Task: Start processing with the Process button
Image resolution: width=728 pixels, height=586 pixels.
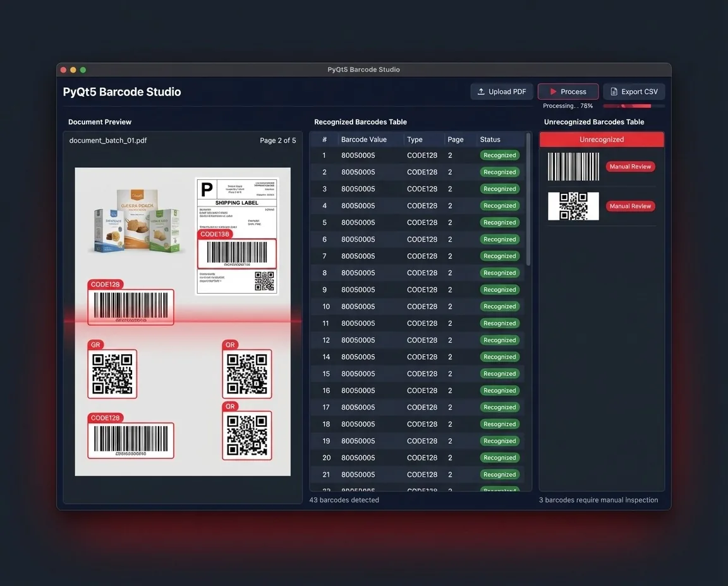Action: (568, 92)
